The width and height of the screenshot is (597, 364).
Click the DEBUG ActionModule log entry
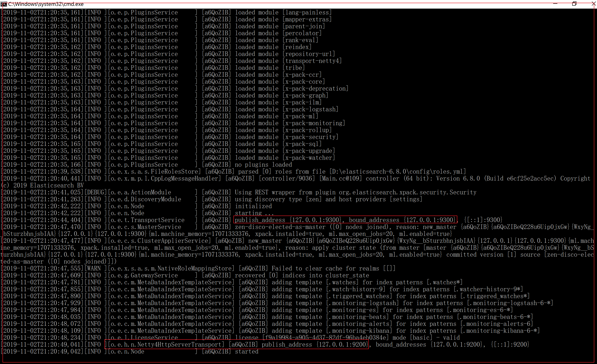239,192
